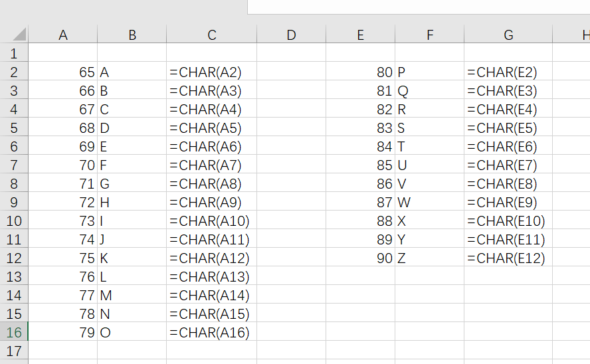
Task: Select column E header
Action: pyautogui.click(x=361, y=35)
